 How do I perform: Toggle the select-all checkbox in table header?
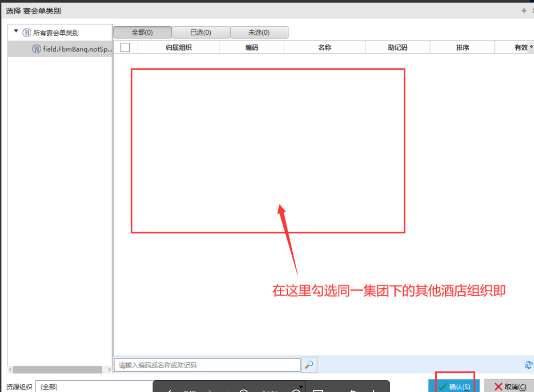[x=125, y=47]
